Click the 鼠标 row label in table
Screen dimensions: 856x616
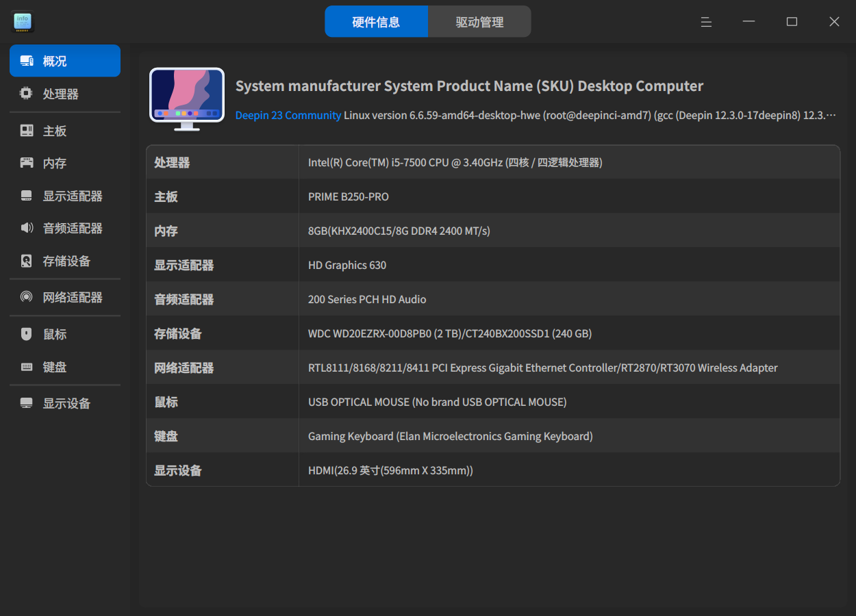tap(166, 402)
